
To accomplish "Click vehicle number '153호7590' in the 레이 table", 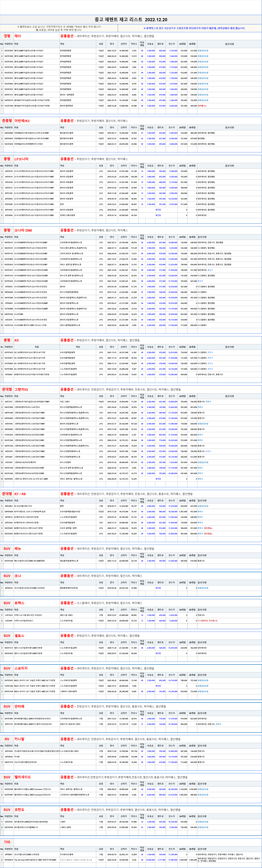I will (x=9, y=106).
